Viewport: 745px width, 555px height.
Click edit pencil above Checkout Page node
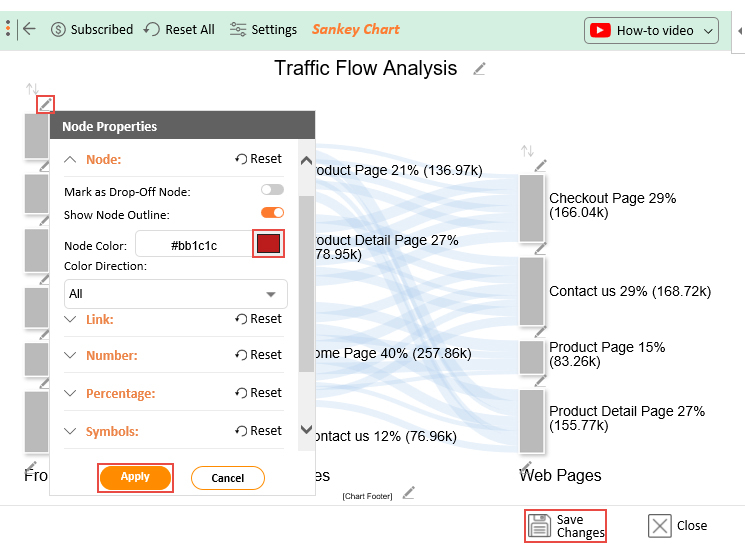coord(541,165)
